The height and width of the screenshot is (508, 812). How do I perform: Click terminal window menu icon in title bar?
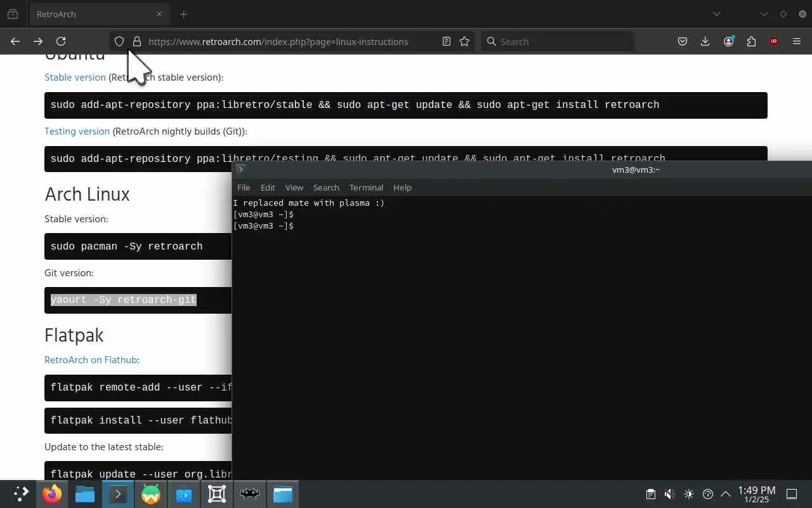point(240,170)
